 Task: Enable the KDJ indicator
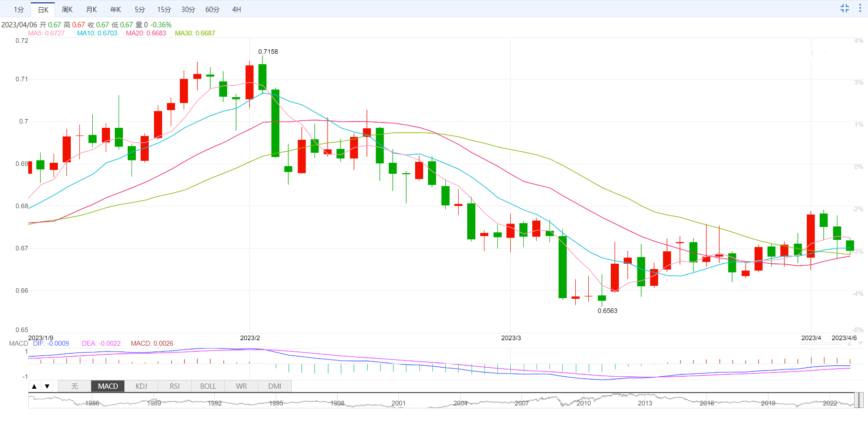(x=141, y=386)
